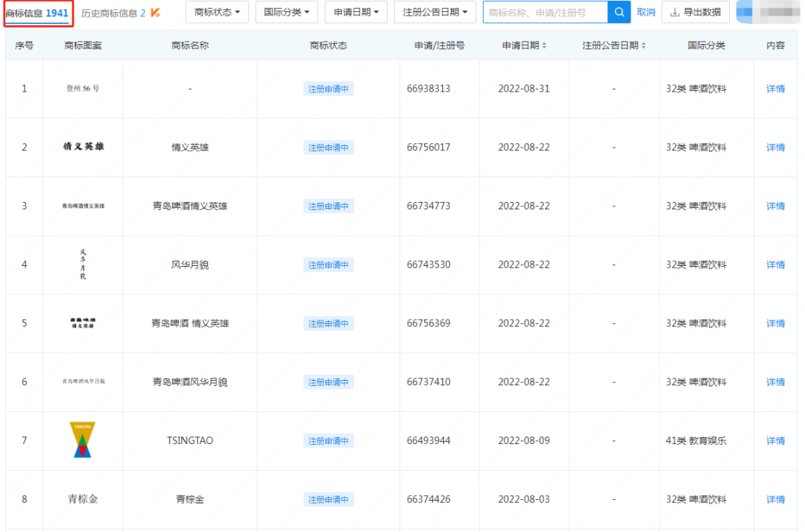Open the 风华月貌 vertical trademark image
Image resolution: width=805 pixels, height=532 pixels.
(x=83, y=265)
